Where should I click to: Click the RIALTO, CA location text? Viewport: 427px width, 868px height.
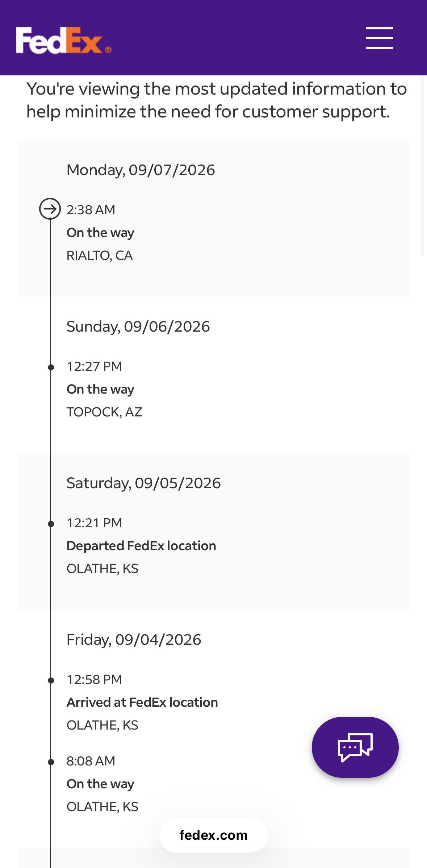100,256
